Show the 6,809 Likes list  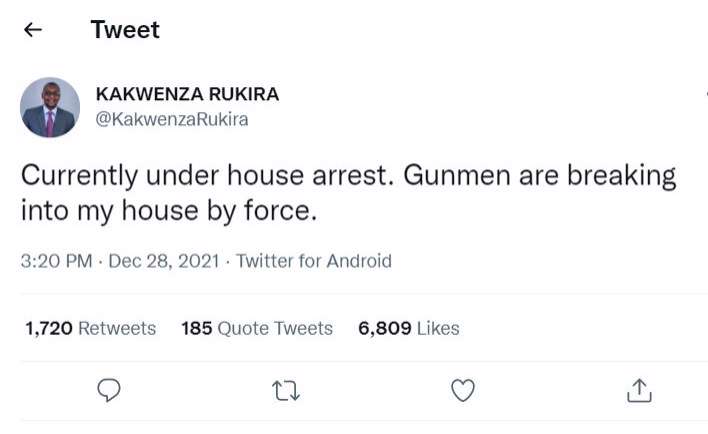[408, 328]
